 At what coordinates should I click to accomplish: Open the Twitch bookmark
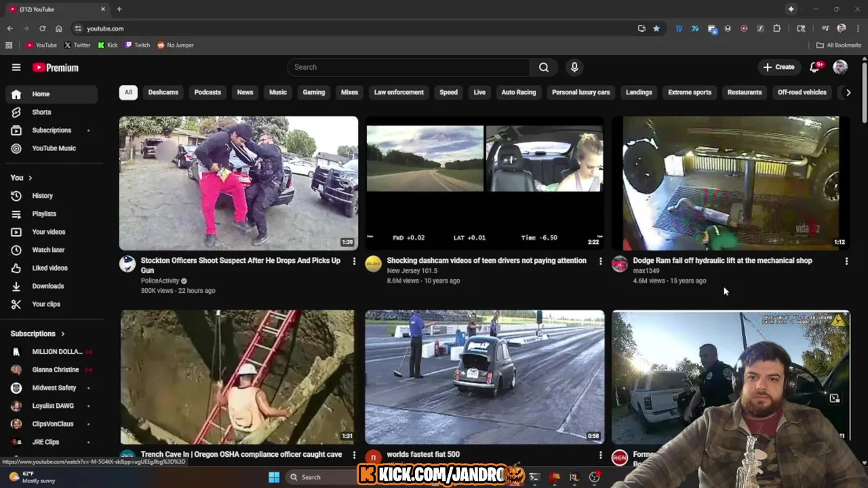click(138, 45)
